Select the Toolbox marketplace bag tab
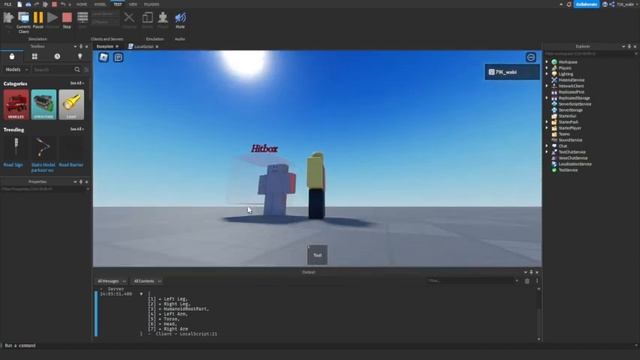This screenshot has height=360, width=640. tap(12, 56)
